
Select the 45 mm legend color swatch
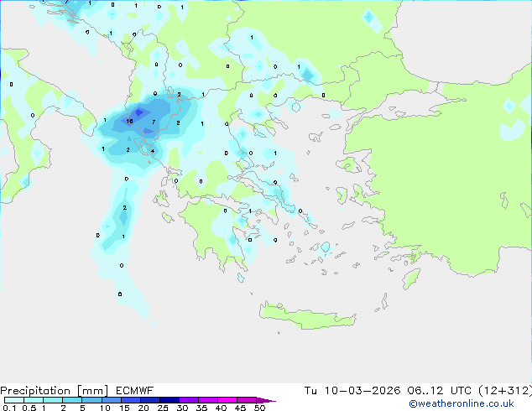[247, 400]
